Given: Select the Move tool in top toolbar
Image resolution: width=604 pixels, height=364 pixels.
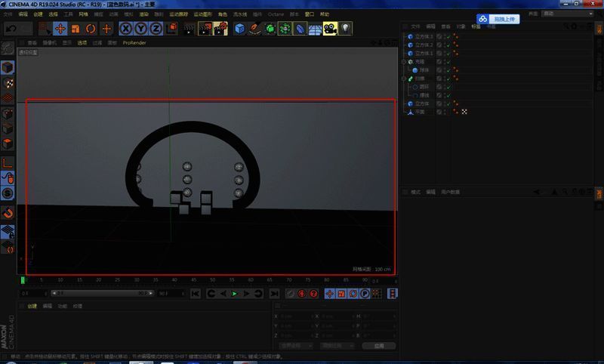Looking at the screenshot, I should point(60,29).
